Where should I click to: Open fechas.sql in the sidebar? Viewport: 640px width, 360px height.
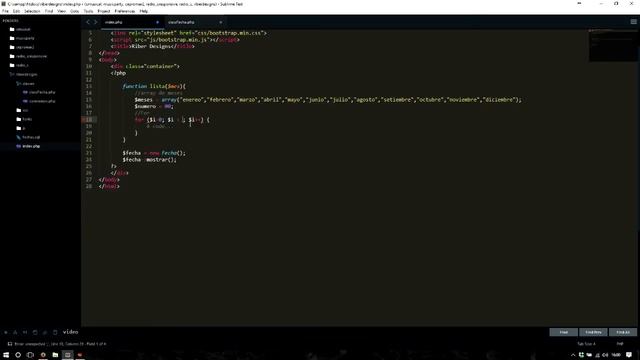pyautogui.click(x=29, y=137)
